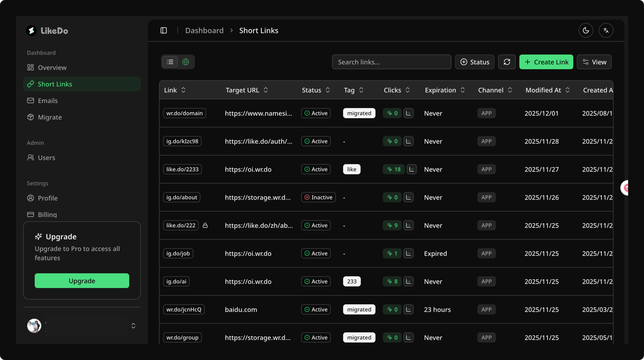Viewport: 644px width, 360px height.
Task: Switch to the Emails section
Action: (x=48, y=100)
